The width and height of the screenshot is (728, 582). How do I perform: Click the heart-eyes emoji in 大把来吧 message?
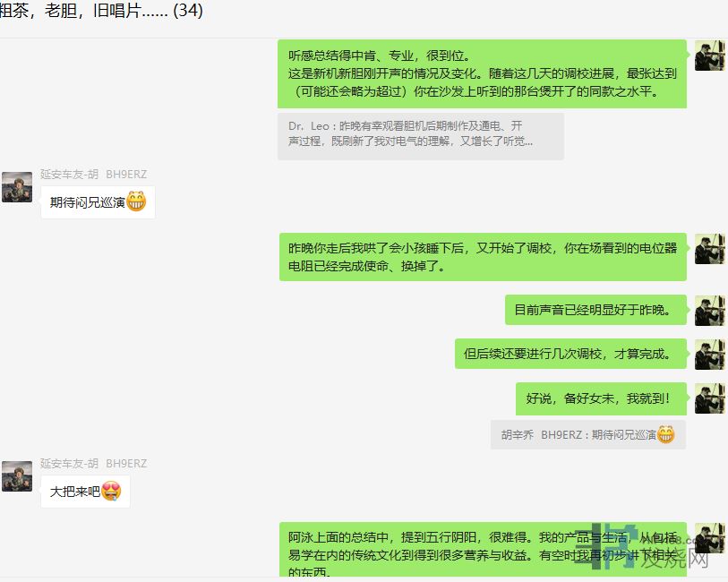click(111, 491)
